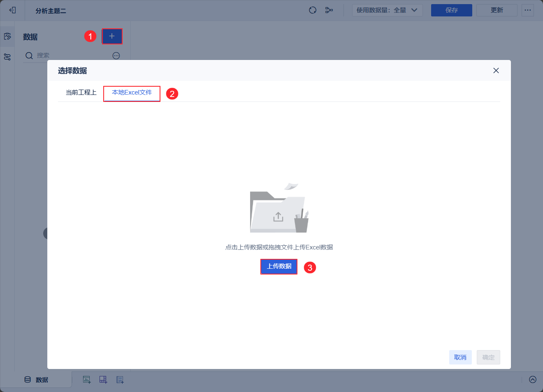Open the more options ellipsis button

[528, 10]
